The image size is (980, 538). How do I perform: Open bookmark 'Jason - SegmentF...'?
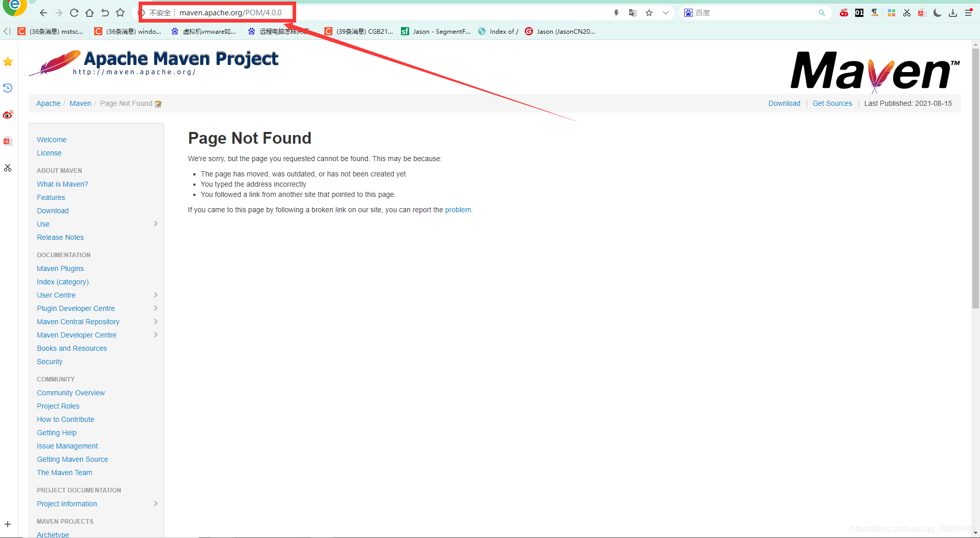[436, 31]
